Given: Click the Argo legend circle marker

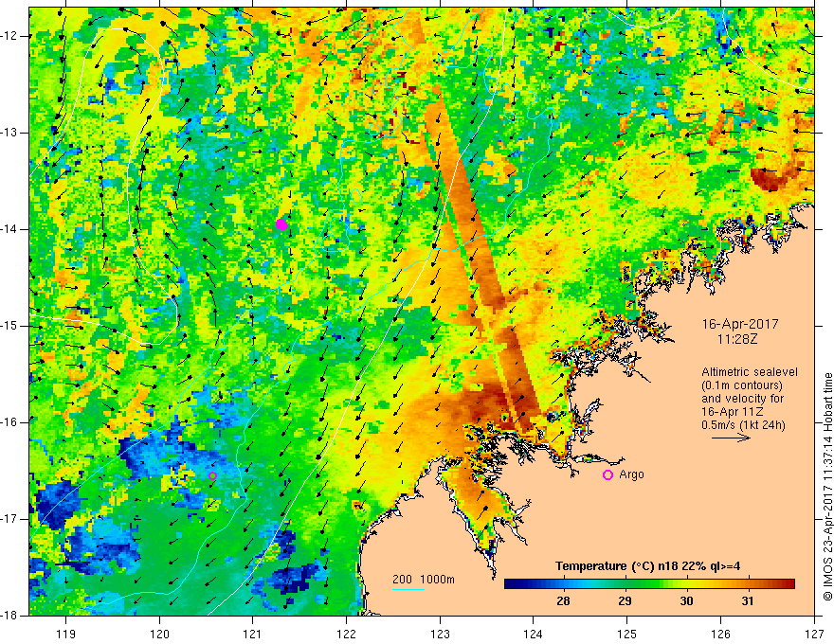Looking at the screenshot, I should (x=607, y=475).
